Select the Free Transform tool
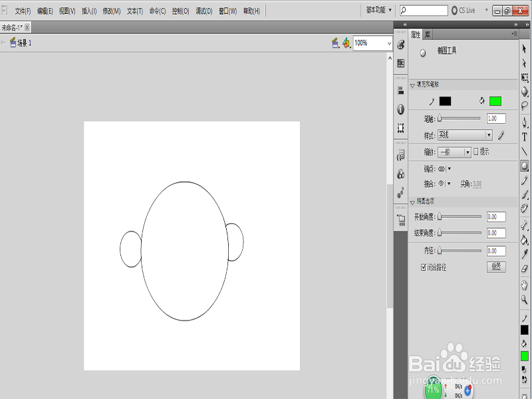 tap(525, 78)
